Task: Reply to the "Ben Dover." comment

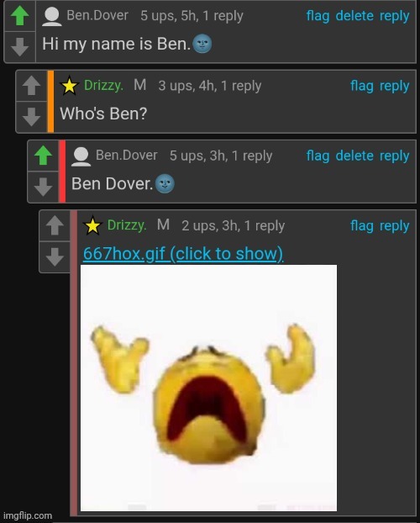Action: tap(394, 156)
